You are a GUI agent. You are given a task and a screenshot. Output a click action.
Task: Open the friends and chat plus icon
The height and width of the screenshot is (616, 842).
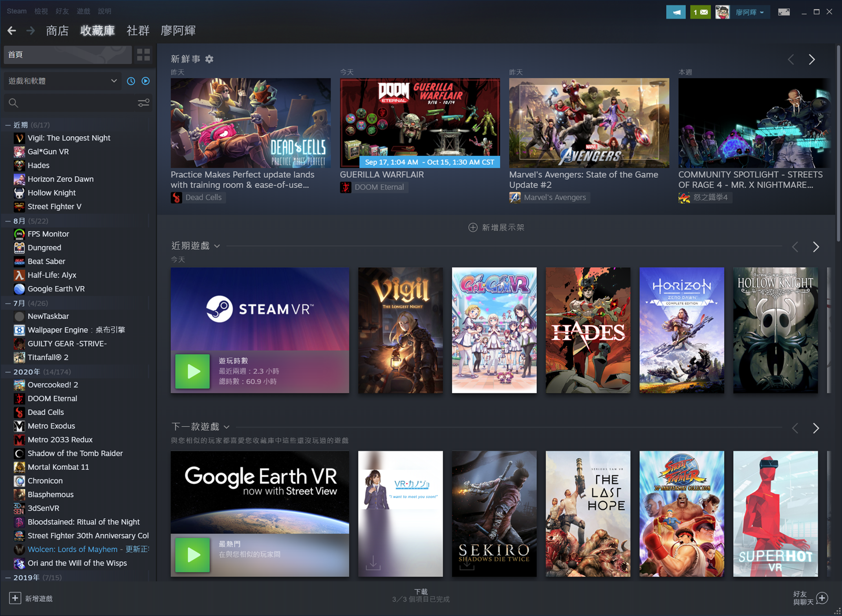pyautogui.click(x=823, y=598)
